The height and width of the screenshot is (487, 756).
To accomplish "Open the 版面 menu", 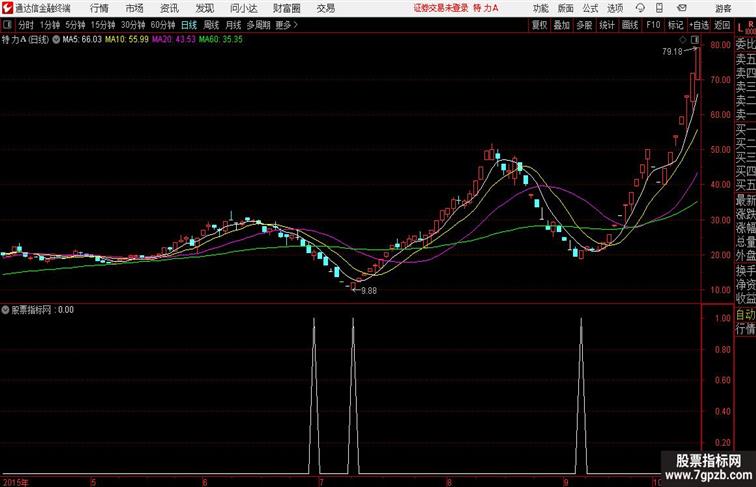I will [x=566, y=8].
